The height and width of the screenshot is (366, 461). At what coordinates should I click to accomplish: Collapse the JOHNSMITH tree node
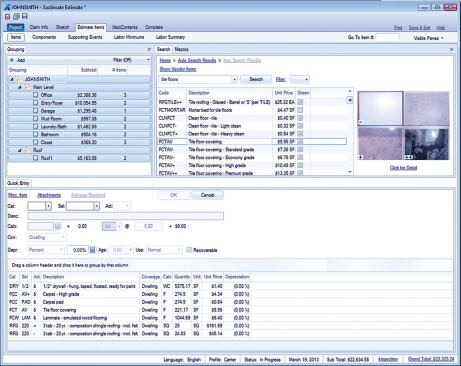12,79
